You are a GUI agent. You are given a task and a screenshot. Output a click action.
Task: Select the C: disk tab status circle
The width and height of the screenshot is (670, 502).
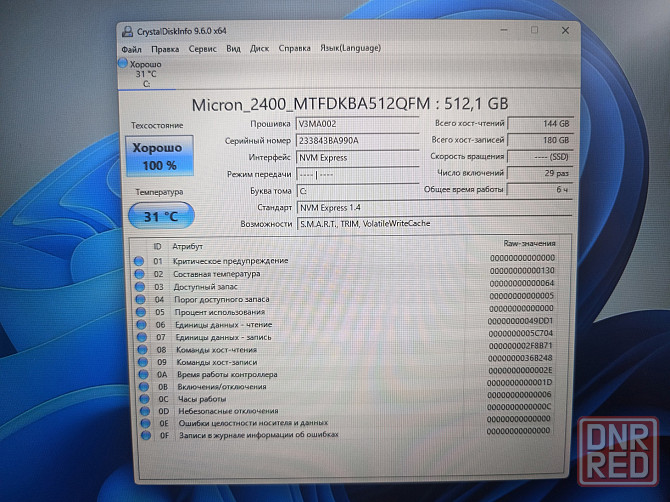tap(123, 63)
